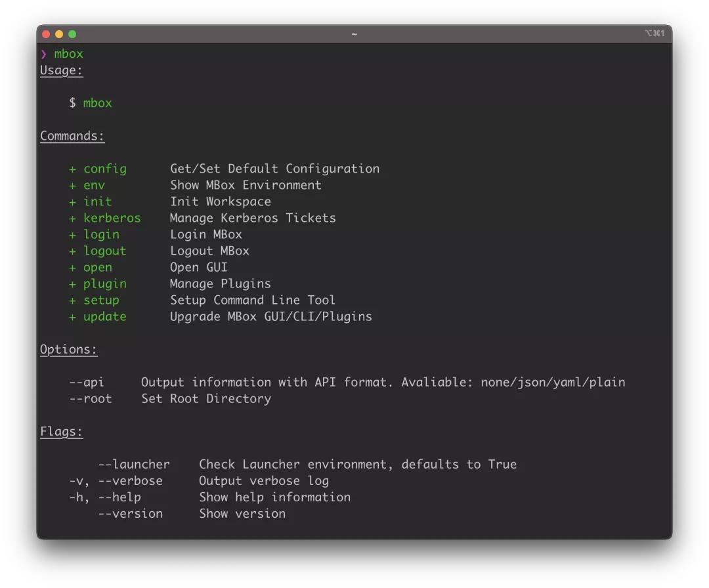The height and width of the screenshot is (588, 709).
Task: Minimize the terminal using the yellow button
Action: (59, 34)
